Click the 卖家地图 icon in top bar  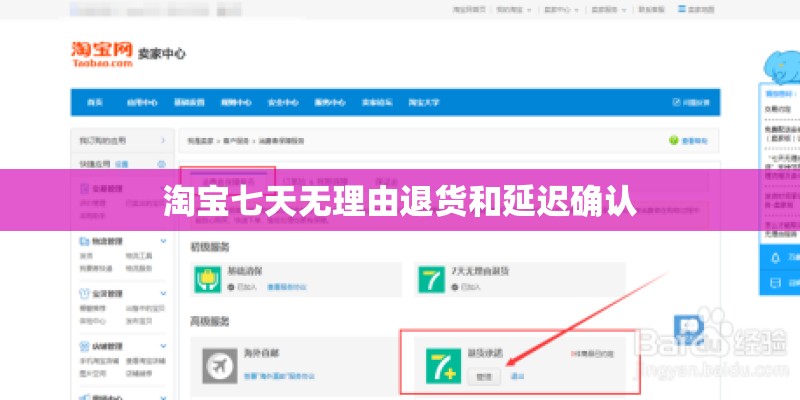pos(682,9)
